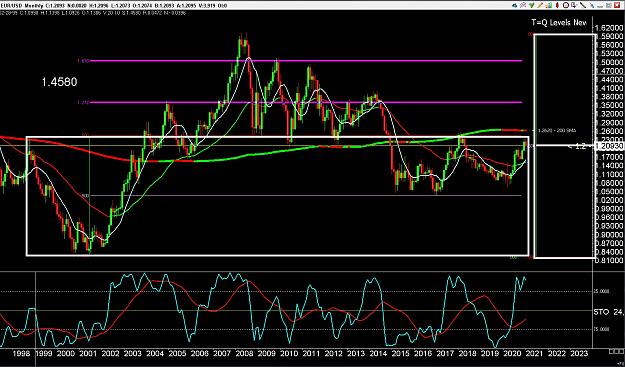Click the 1.62000 price axis label
The image size is (625, 367).
coord(609,28)
